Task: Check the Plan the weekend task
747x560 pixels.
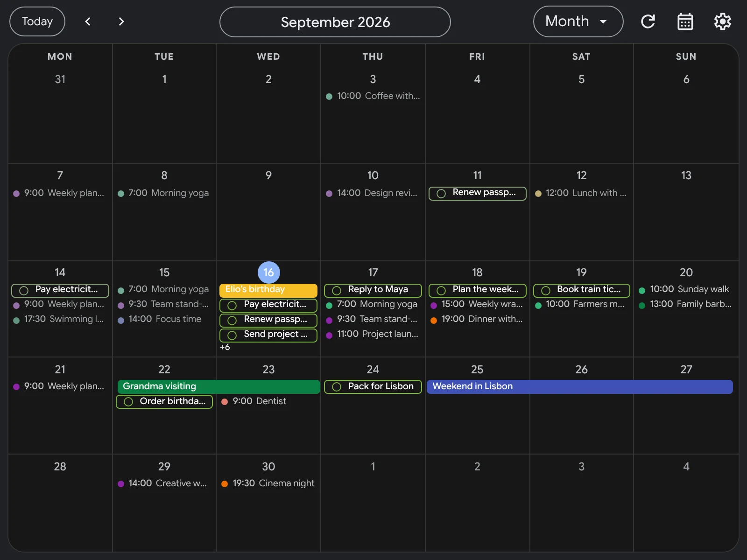Action: coord(441,291)
